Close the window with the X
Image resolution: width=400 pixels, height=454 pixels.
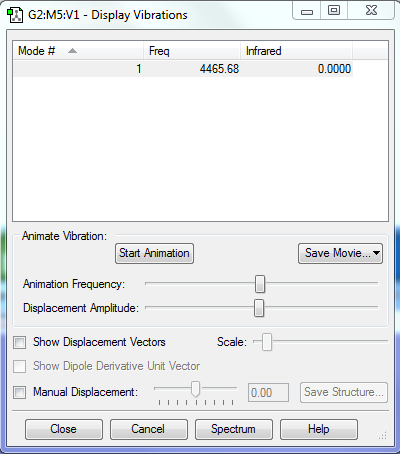click(x=371, y=11)
